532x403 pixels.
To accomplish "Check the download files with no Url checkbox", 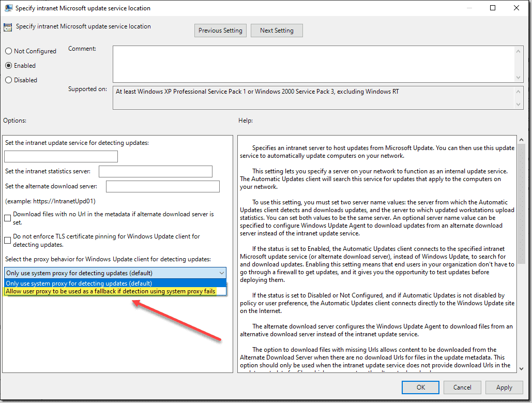I will [x=7, y=218].
